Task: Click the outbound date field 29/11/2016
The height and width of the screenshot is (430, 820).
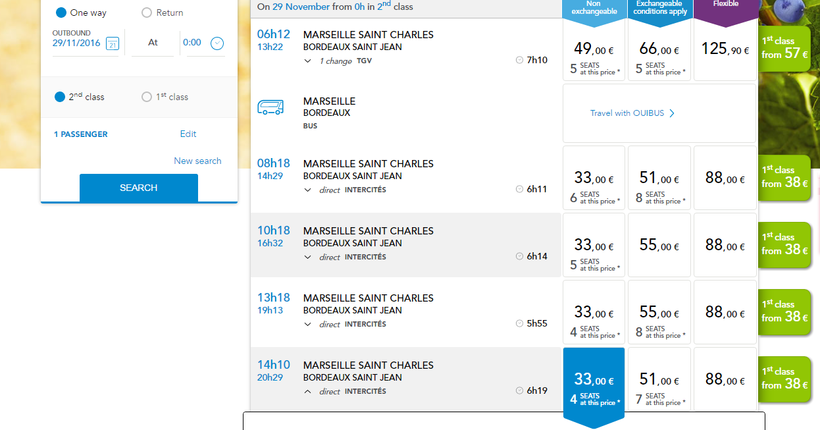Action: pyautogui.click(x=77, y=43)
